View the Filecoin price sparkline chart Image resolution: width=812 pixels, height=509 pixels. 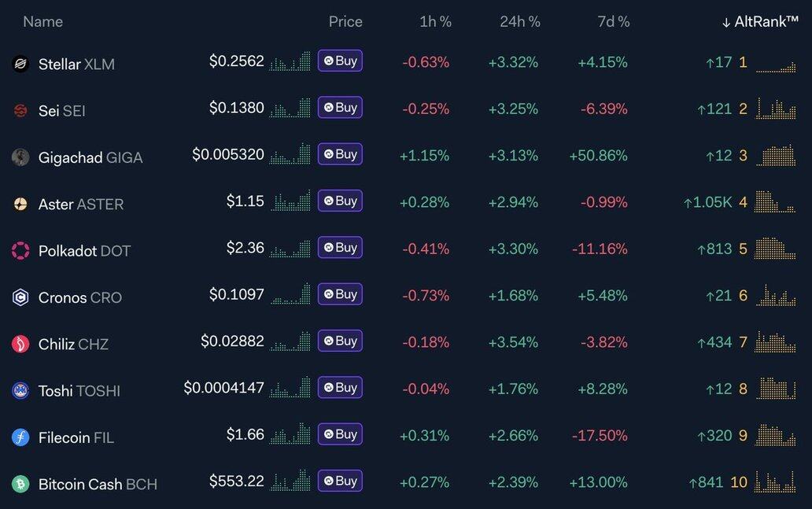(290, 435)
